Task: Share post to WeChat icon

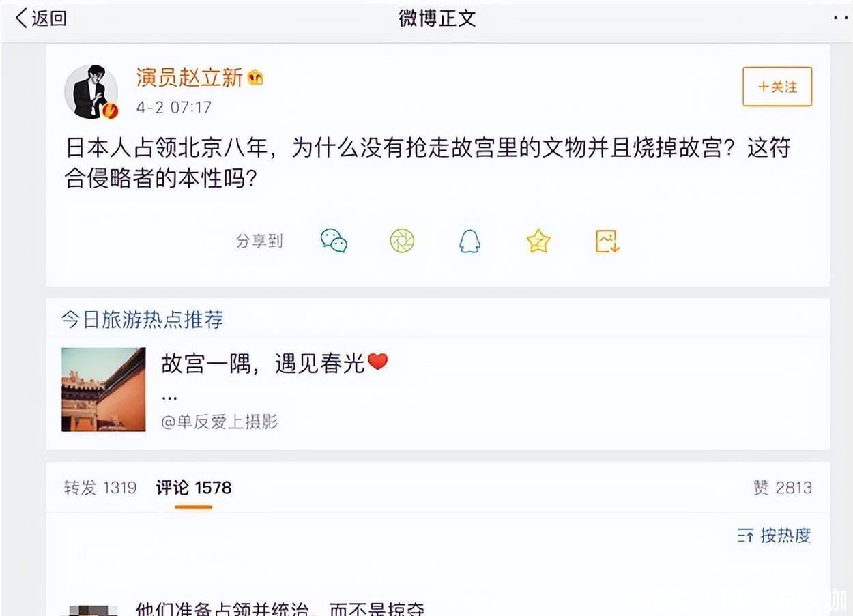Action: click(334, 241)
